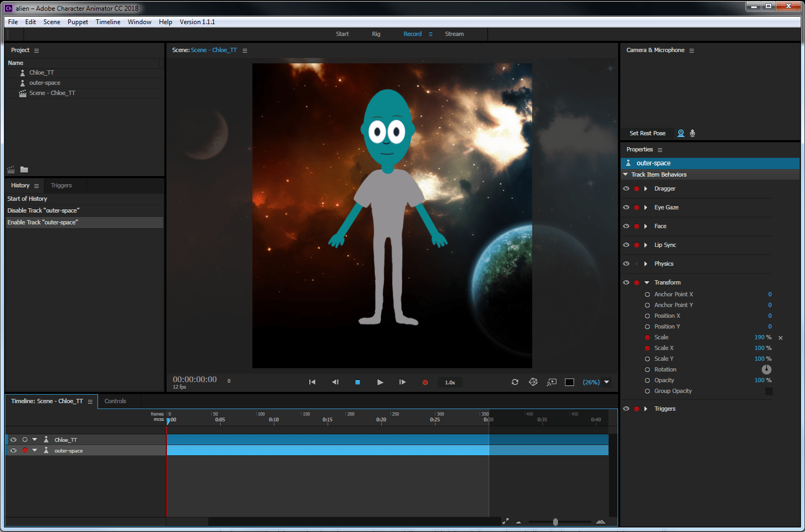Switch to the Rig workspace

(376, 34)
